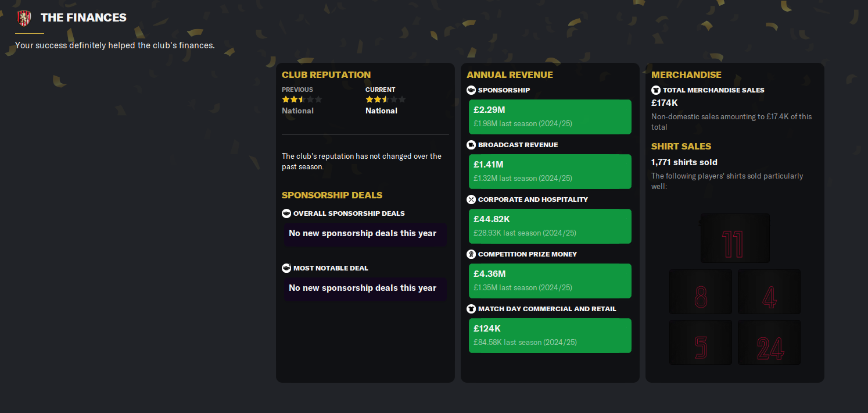868x413 pixels.
Task: Open the £124K match day revenue card
Action: 550,336
